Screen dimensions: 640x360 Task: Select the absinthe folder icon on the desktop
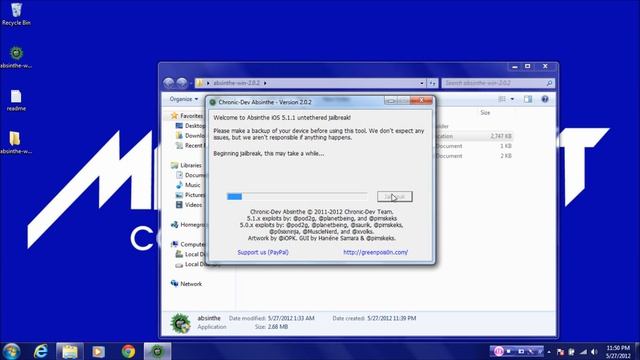[16, 142]
